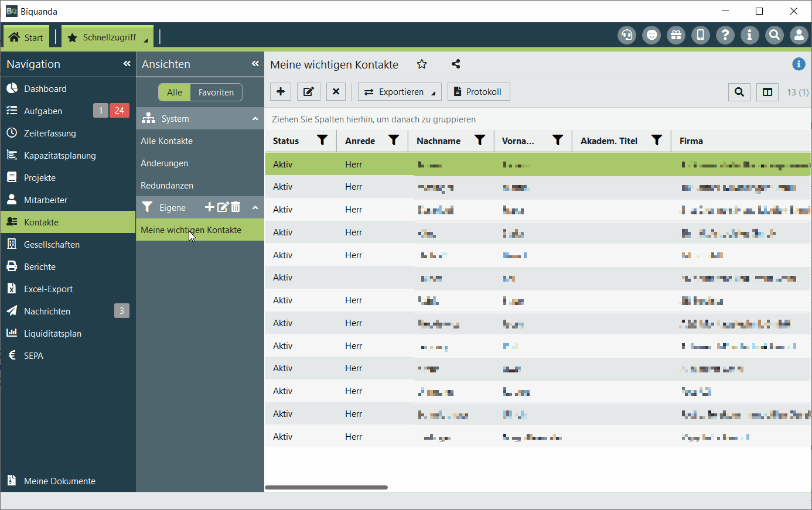812x510 pixels.
Task: Click the headset support icon in top bar
Action: [627, 36]
